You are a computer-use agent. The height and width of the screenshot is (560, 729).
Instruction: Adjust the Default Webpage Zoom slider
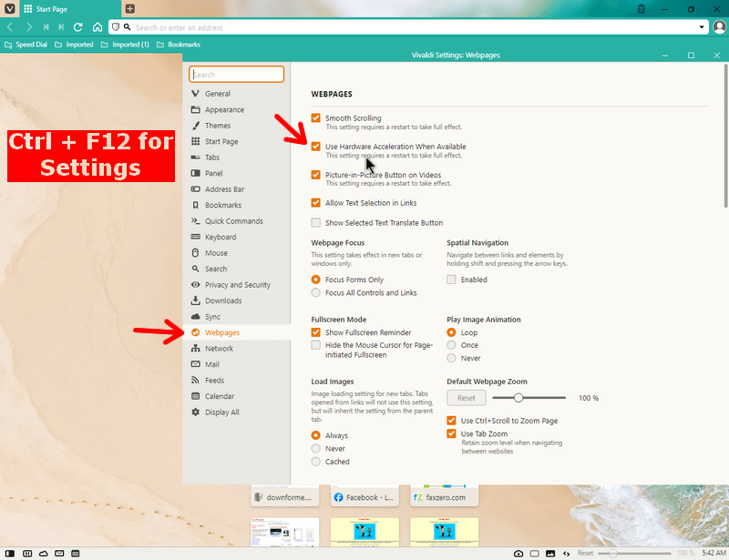coord(529,398)
